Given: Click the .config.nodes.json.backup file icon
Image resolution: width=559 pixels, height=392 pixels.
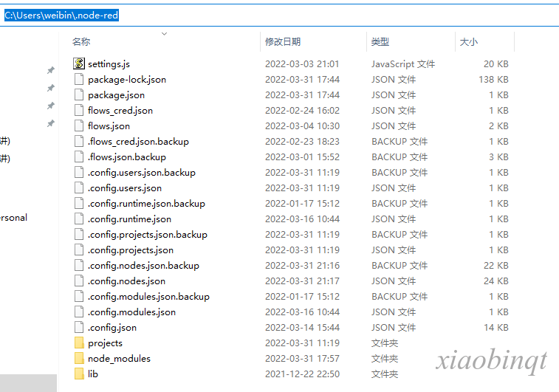Looking at the screenshot, I should [x=79, y=265].
